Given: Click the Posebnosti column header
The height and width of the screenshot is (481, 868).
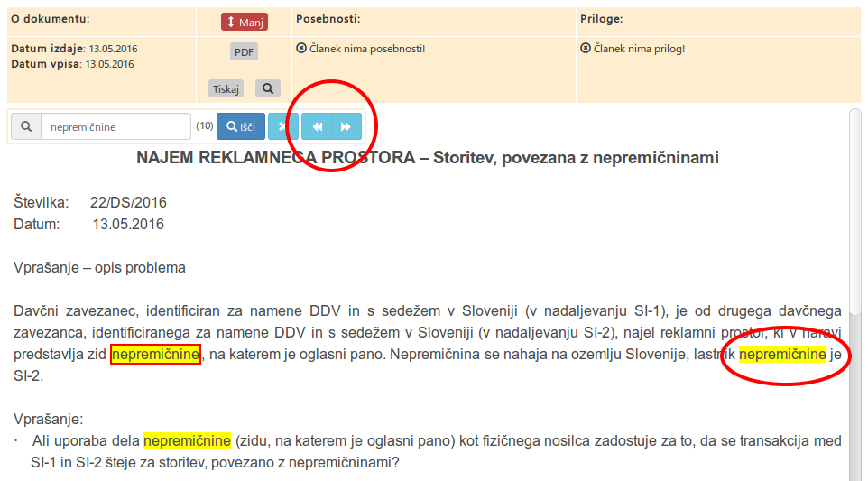Looking at the screenshot, I should coord(328,18).
